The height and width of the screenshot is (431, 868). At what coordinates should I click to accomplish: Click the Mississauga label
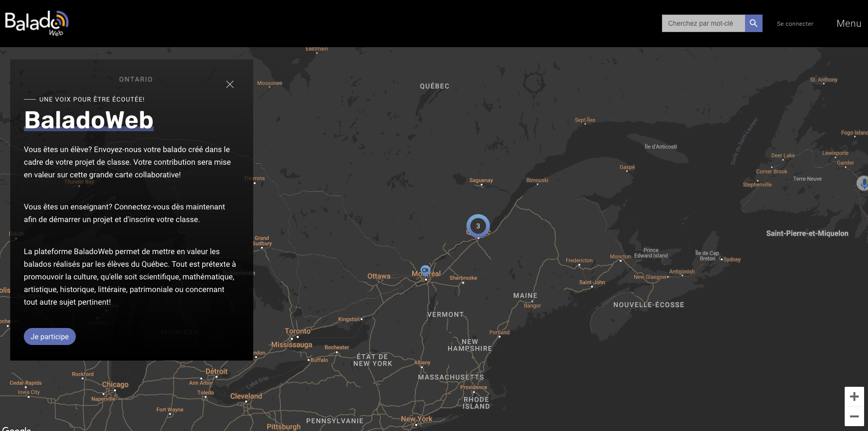(x=292, y=345)
